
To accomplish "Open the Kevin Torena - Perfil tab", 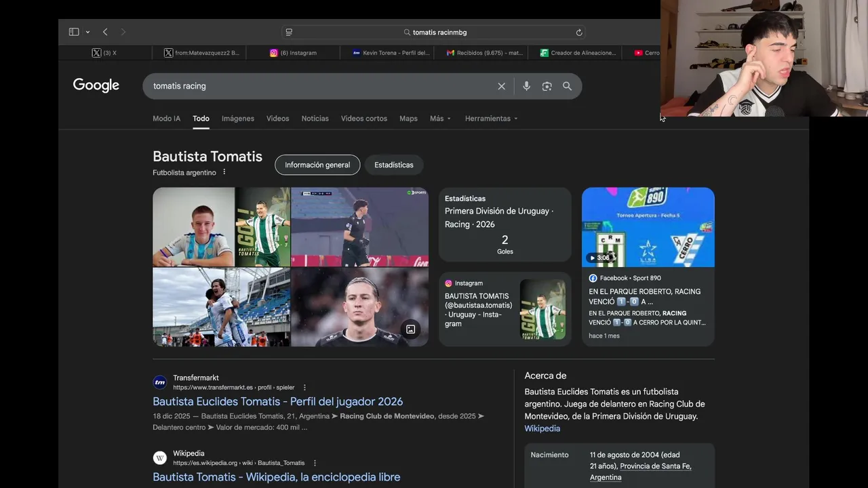I will (x=391, y=52).
